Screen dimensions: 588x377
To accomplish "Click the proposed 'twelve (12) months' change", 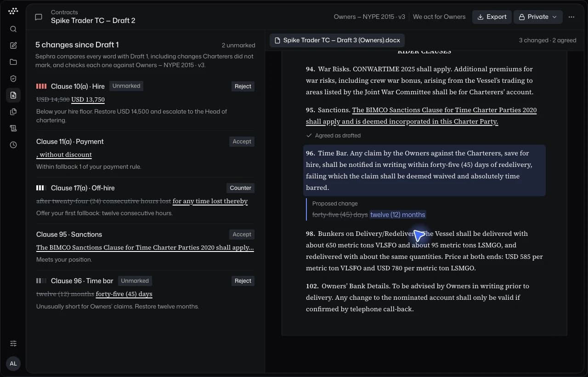I will (x=398, y=215).
